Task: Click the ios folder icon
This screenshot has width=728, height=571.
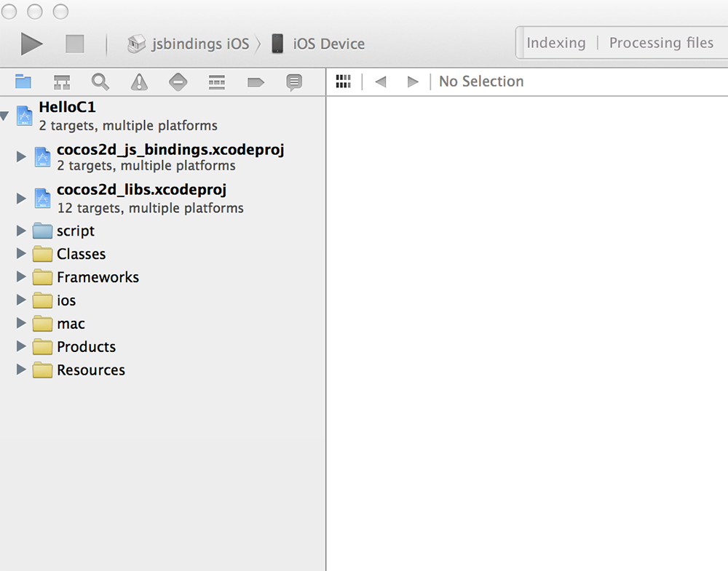Action: click(42, 300)
